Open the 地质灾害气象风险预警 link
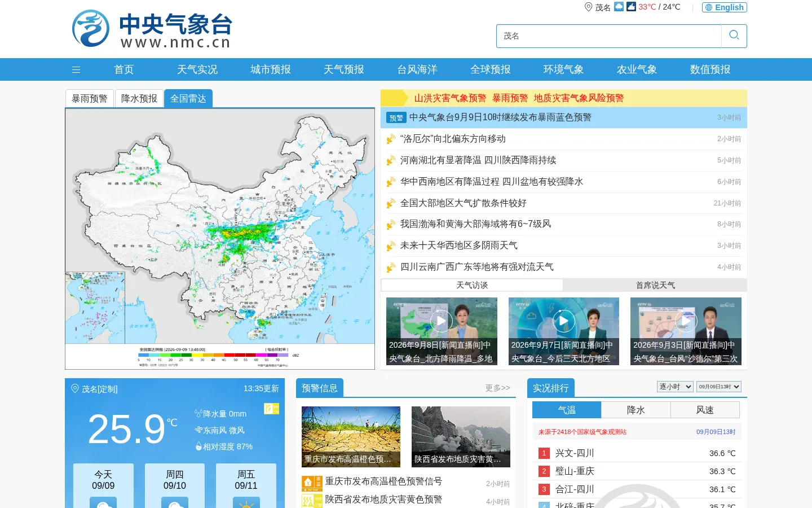Viewport: 812px width, 508px height. tap(579, 98)
